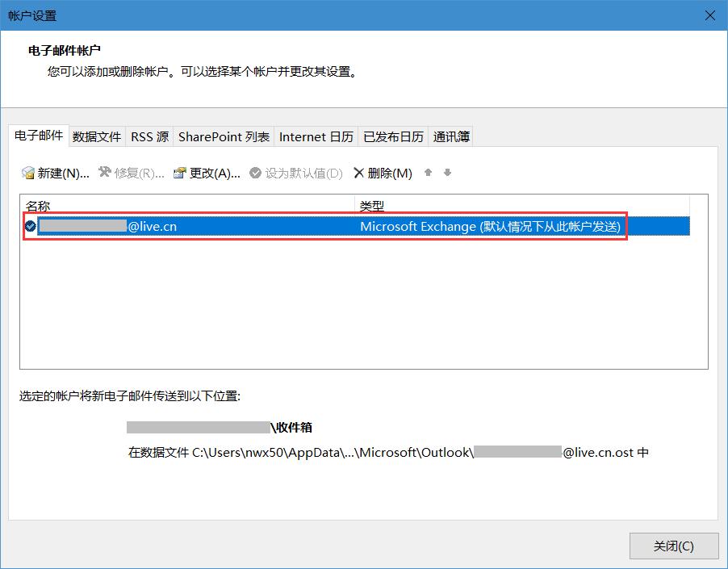Open the RSS 源 tab

click(149, 136)
